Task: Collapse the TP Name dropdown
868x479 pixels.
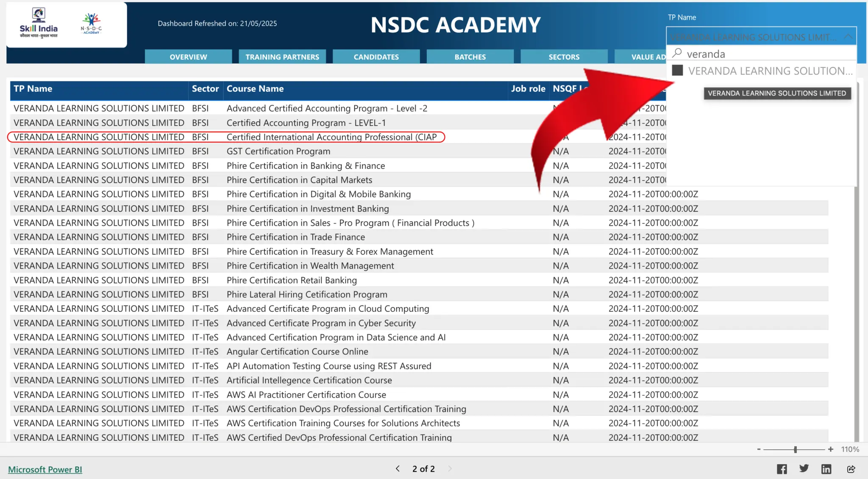Action: click(x=848, y=37)
